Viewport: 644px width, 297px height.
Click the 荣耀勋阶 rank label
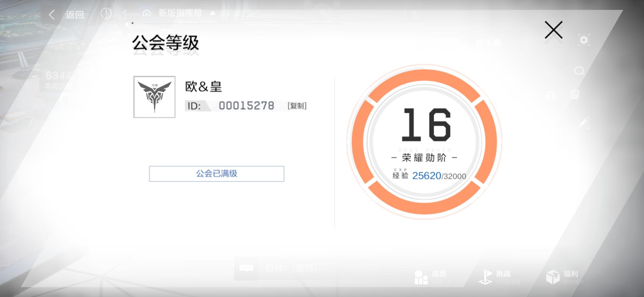pyautogui.click(x=424, y=158)
